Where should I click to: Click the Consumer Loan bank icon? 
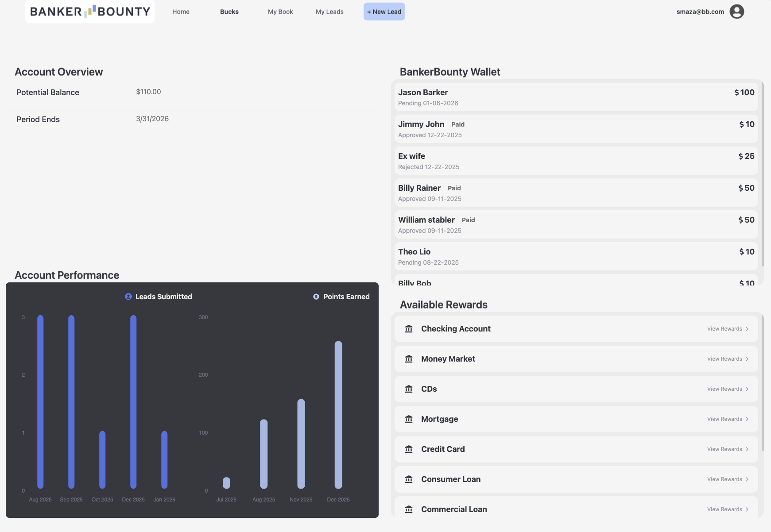tap(409, 479)
